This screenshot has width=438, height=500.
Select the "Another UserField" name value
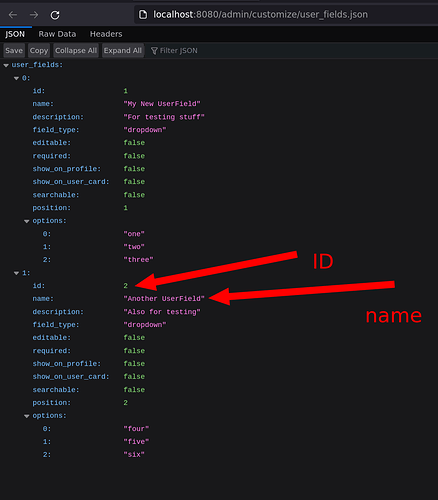164,299
